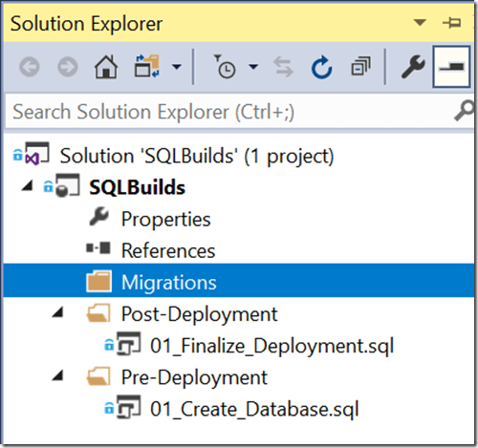
Task: Click the wrench icon beside Properties
Action: 98,217
